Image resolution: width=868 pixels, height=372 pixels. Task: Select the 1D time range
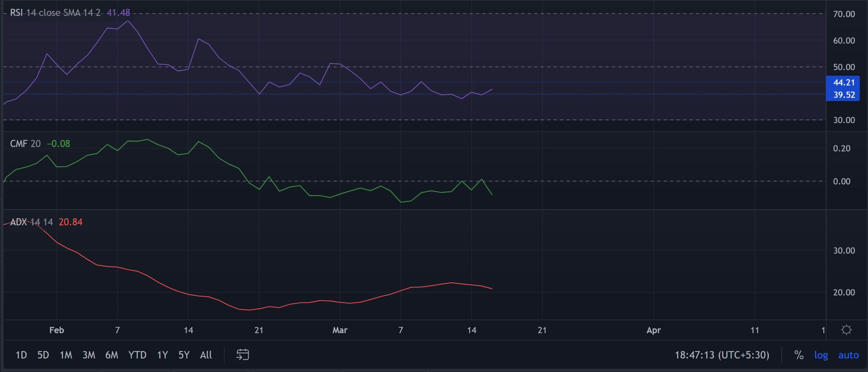point(21,355)
